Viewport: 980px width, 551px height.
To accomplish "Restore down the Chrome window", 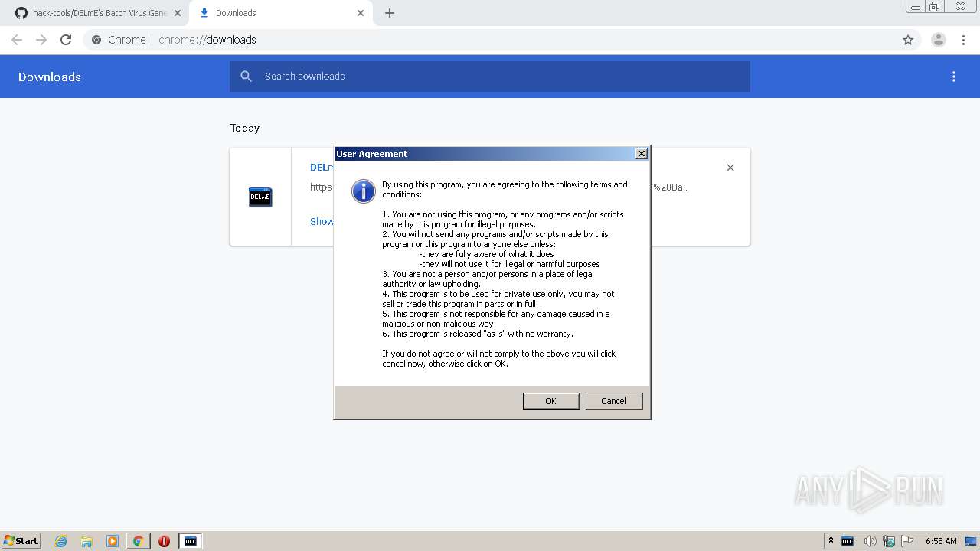I will point(935,7).
